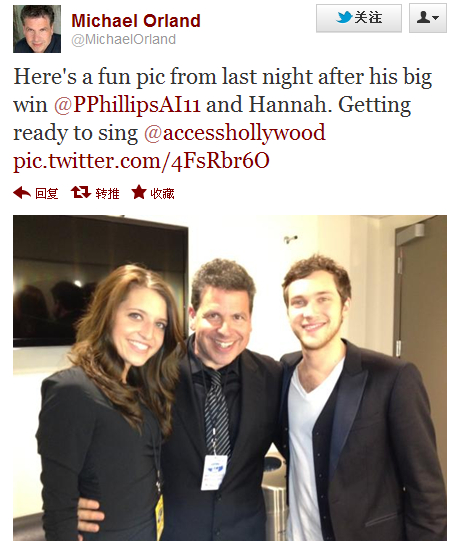Open the @accesshollywood mention
The height and width of the screenshot is (541, 454).
(235, 133)
